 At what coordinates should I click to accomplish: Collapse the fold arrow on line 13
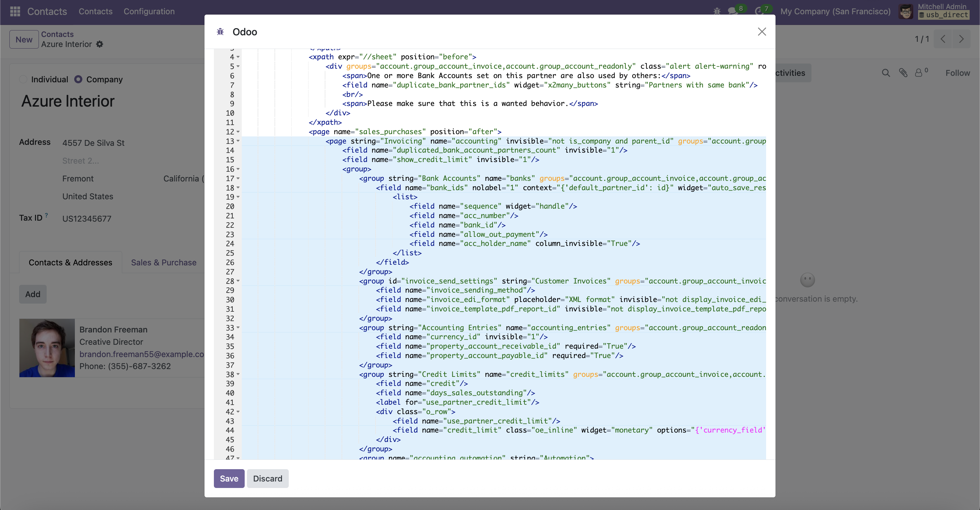(238, 141)
